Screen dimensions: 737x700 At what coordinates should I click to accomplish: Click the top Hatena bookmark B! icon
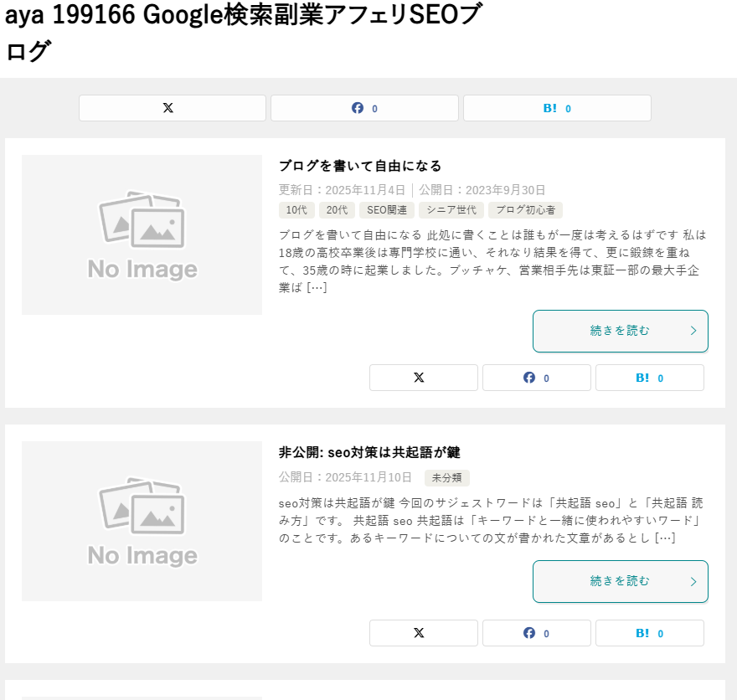click(x=557, y=108)
